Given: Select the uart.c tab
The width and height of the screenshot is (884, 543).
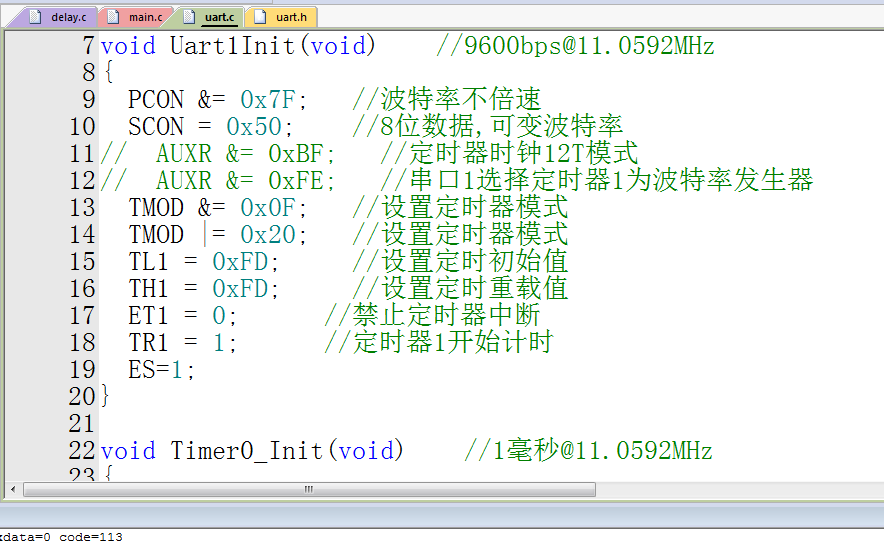Looking at the screenshot, I should click(210, 17).
